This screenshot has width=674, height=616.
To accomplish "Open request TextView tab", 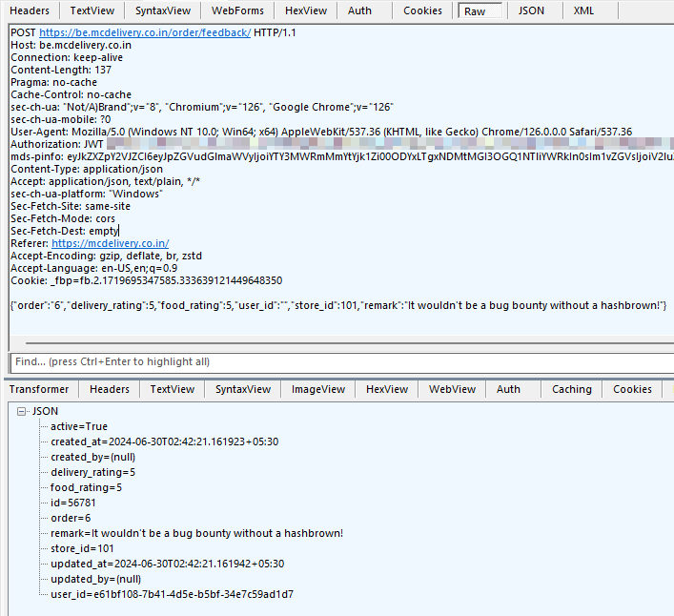I will tap(92, 10).
